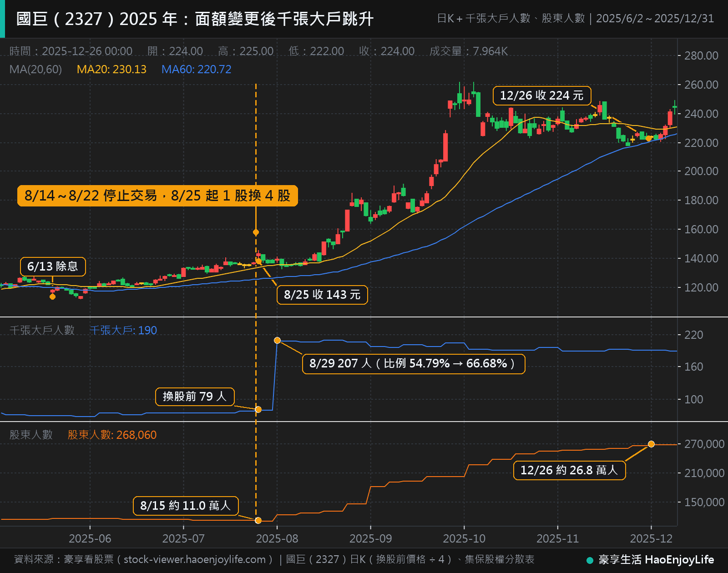Click the orange marker at shareholder line end

tap(651, 444)
